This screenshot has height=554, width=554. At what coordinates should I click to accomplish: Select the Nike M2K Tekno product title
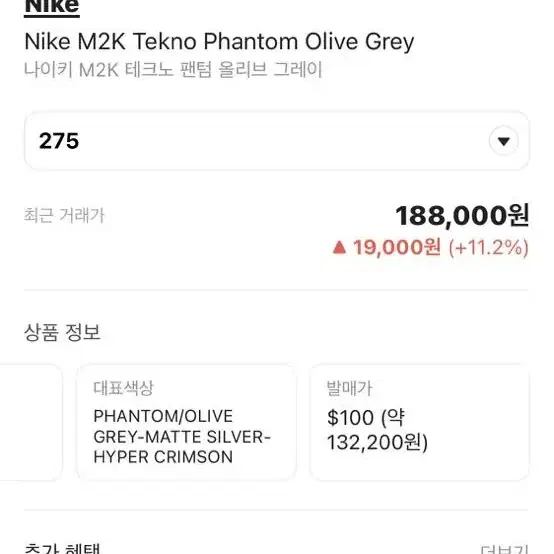click(219, 42)
